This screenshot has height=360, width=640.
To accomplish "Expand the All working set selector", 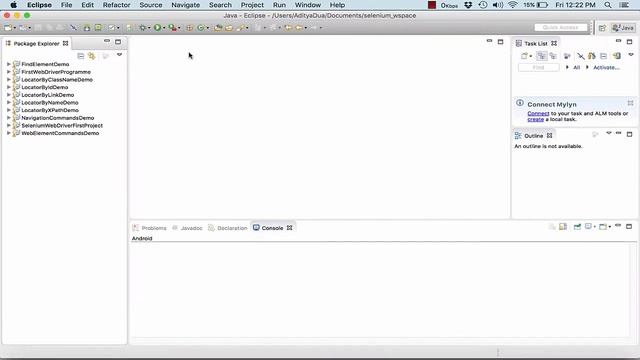I will (567, 67).
